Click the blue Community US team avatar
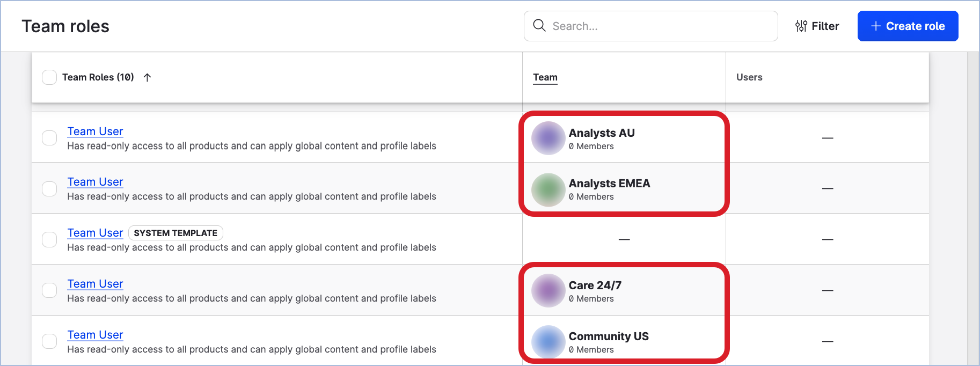980x366 pixels. [547, 341]
